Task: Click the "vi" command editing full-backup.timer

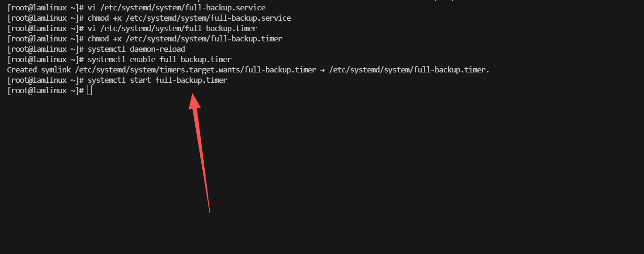Action: click(x=91, y=29)
